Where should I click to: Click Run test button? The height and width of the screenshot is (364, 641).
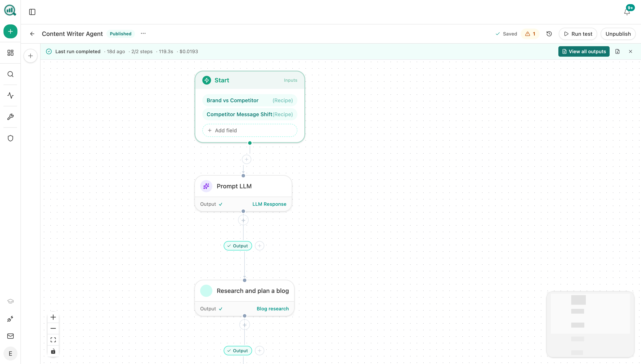click(578, 34)
